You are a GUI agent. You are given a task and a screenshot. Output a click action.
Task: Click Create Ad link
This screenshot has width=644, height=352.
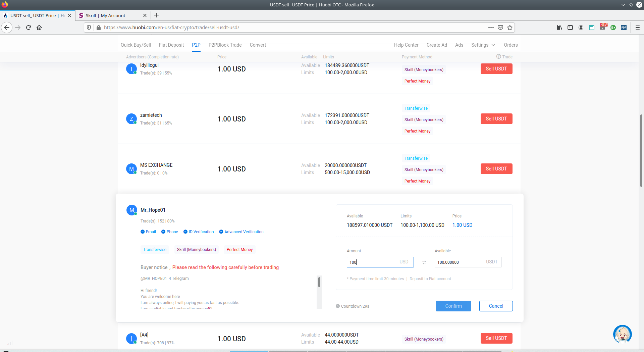[x=437, y=45]
